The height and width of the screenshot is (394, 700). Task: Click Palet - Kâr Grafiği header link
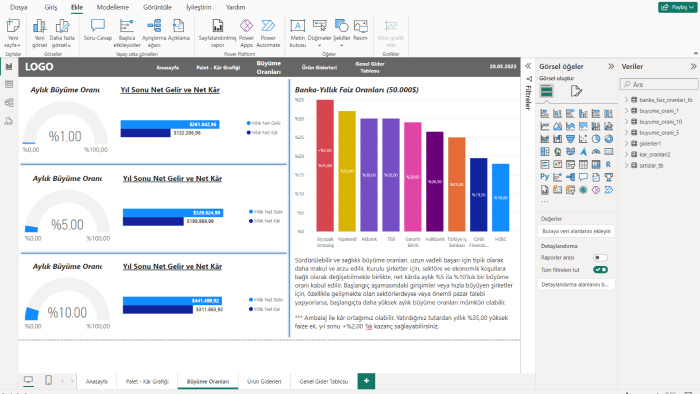click(218, 67)
